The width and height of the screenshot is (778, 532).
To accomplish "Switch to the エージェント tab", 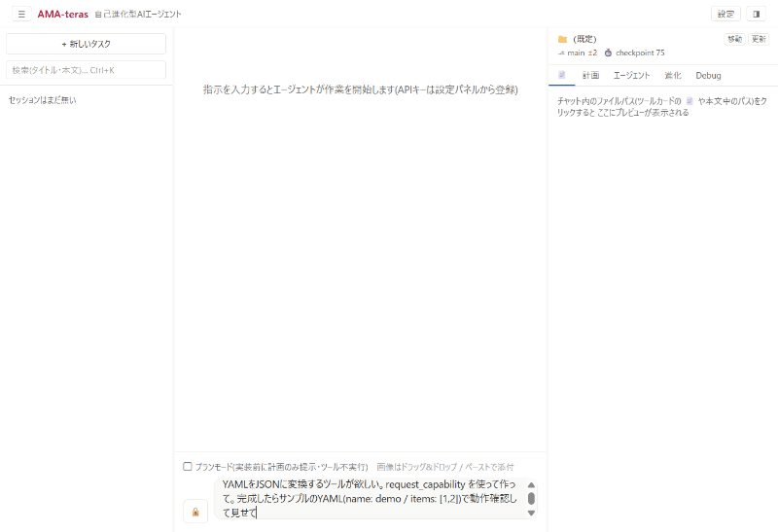I will 631,76.
